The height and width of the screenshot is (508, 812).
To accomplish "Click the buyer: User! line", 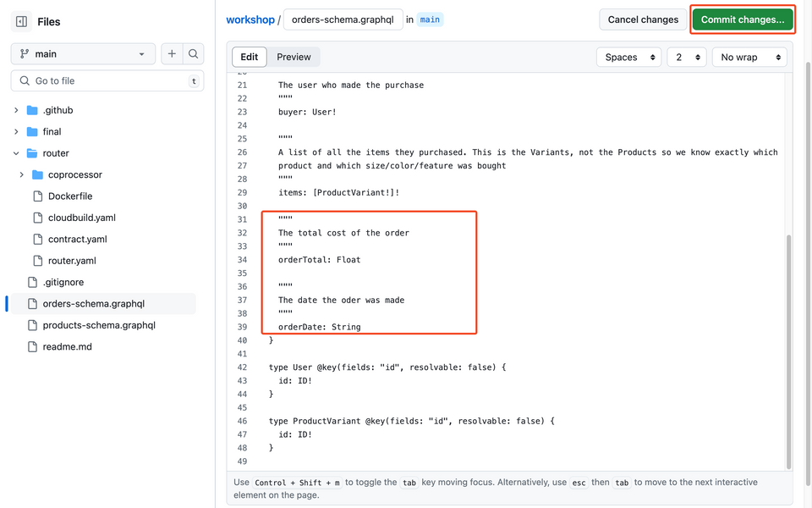I will [307, 112].
